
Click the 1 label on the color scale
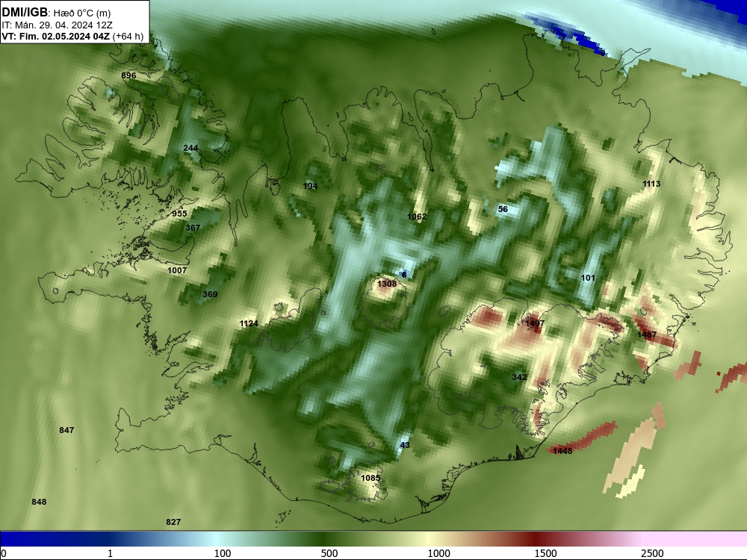[110, 553]
